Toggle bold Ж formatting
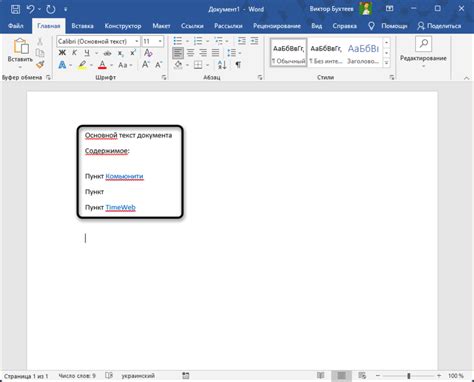The image size is (474, 382). click(62, 53)
